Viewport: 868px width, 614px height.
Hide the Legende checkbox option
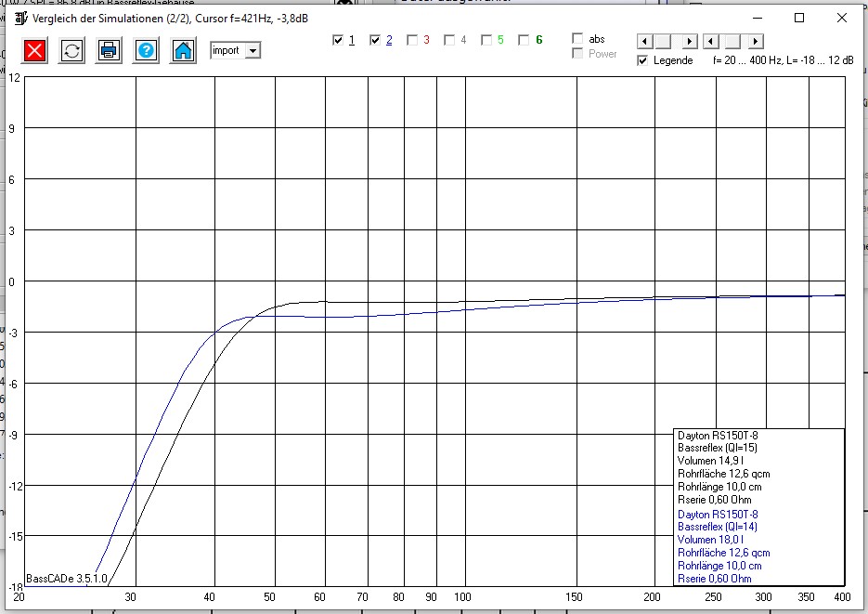click(642, 60)
